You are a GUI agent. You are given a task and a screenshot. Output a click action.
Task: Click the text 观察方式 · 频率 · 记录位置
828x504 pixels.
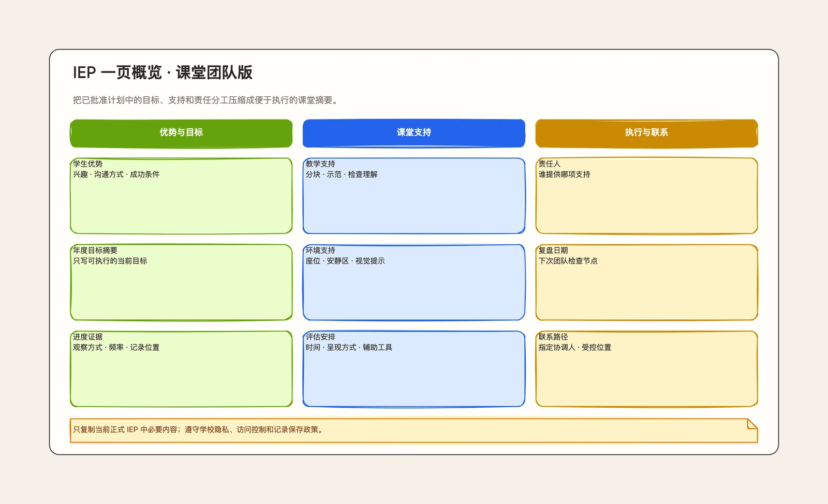[x=116, y=347]
